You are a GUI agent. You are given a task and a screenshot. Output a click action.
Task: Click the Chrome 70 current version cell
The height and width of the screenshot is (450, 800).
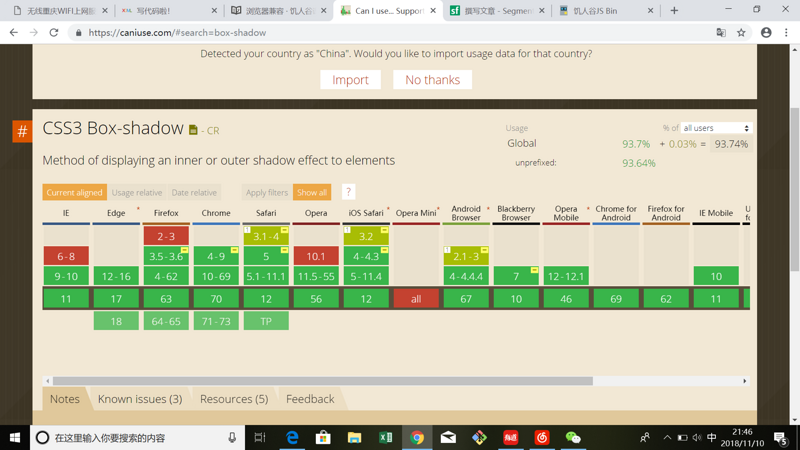216,299
